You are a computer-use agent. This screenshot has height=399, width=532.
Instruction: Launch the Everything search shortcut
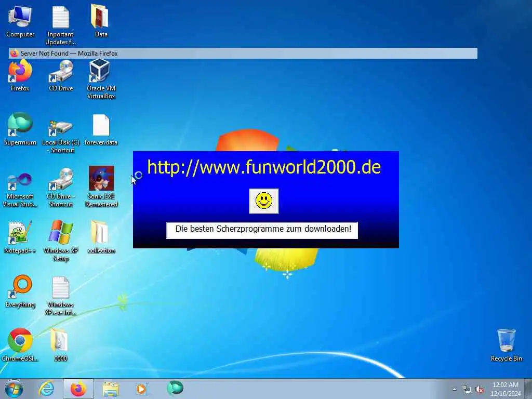click(20, 292)
